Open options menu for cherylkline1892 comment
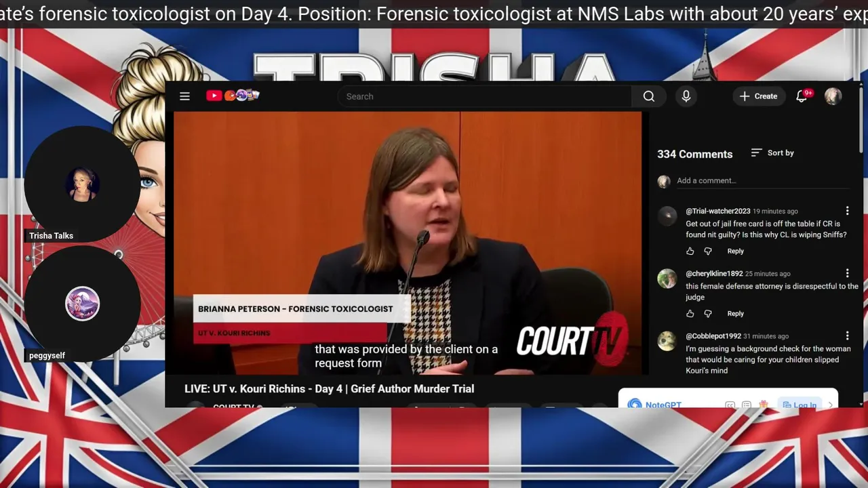Image resolution: width=868 pixels, height=488 pixels. 847,273
